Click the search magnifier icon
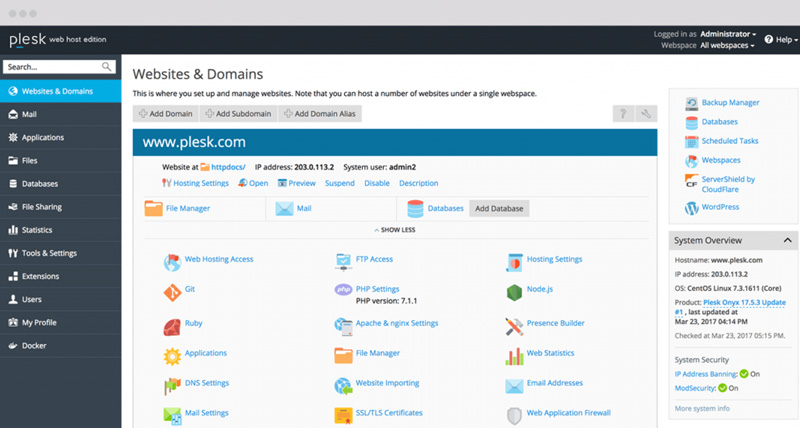 106,67
